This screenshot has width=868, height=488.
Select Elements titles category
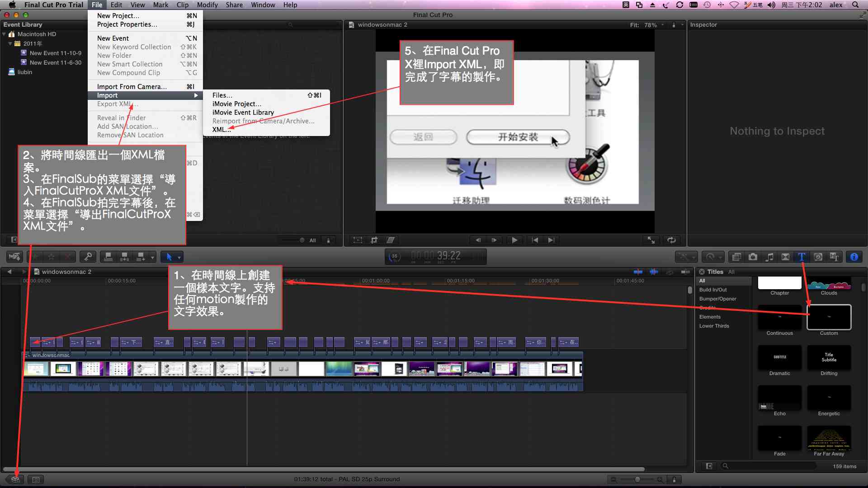click(x=710, y=317)
